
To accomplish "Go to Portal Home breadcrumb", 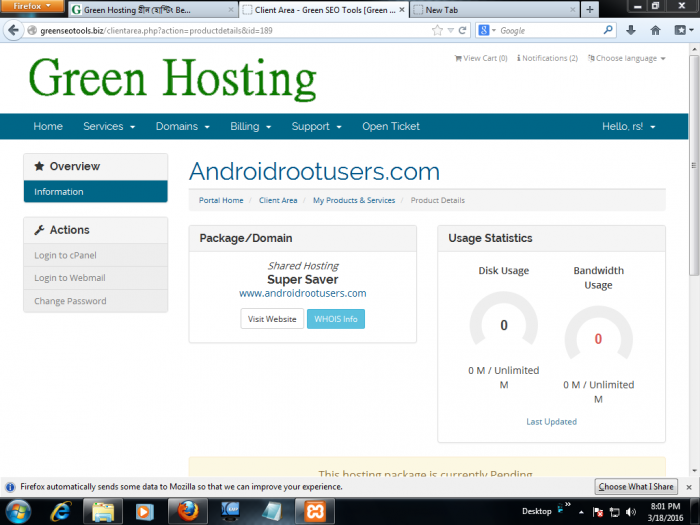I will (221, 200).
